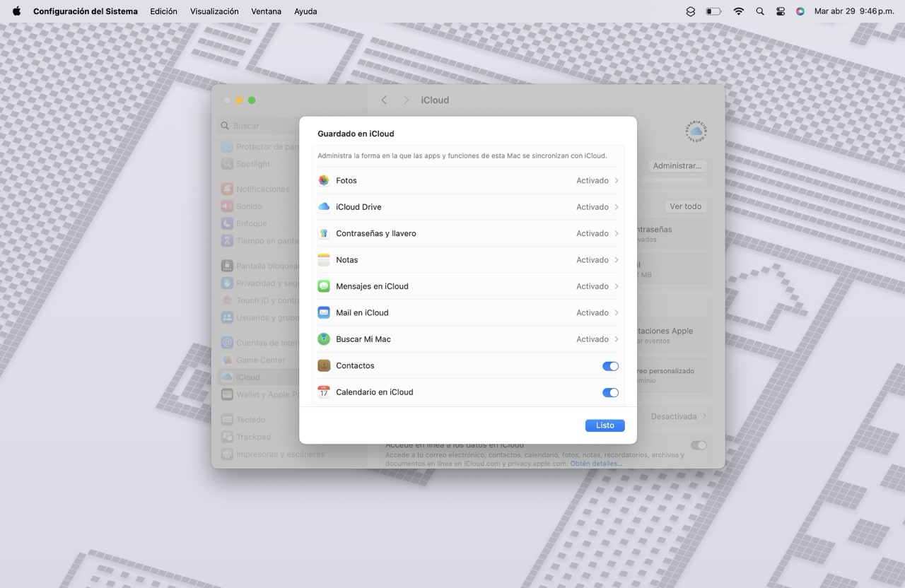Click the Buscar Mi Mac icon
The height and width of the screenshot is (588, 905).
[x=324, y=339]
